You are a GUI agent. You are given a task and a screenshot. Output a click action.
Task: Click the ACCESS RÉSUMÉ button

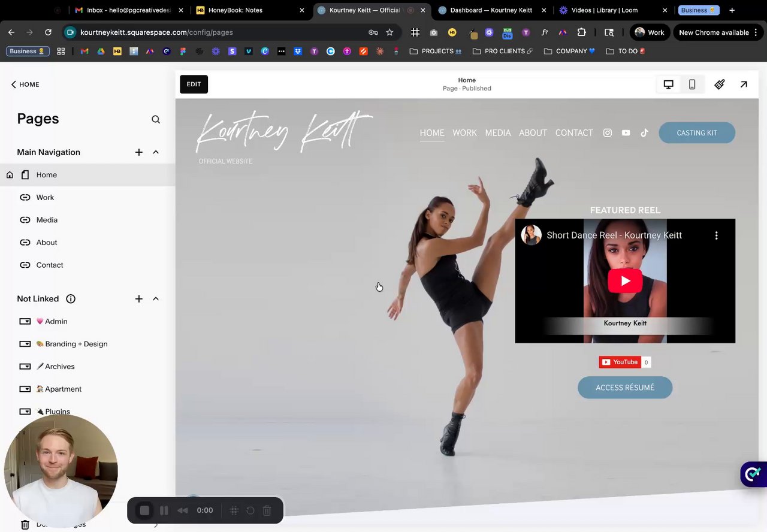click(x=625, y=388)
